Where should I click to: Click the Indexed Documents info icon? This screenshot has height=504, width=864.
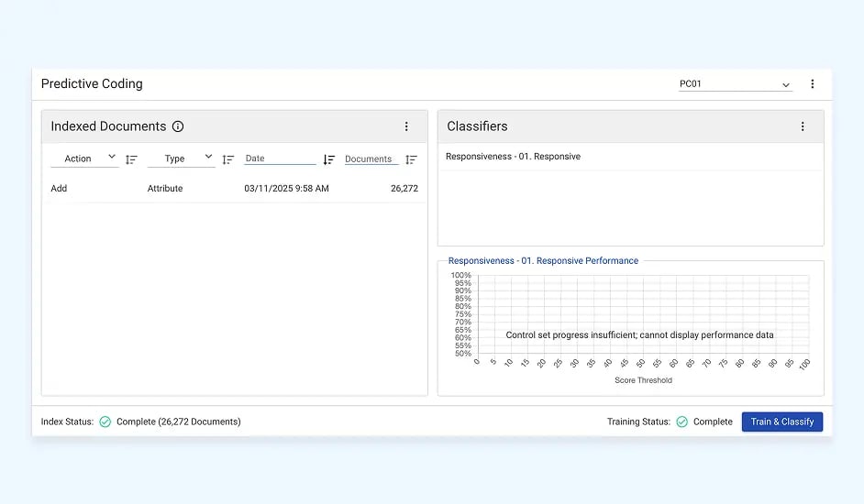pos(178,126)
